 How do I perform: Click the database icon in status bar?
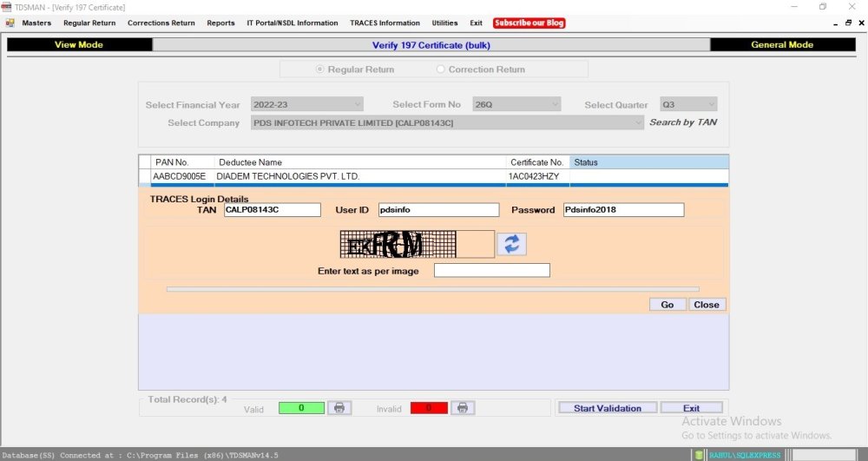pyautogui.click(x=699, y=455)
